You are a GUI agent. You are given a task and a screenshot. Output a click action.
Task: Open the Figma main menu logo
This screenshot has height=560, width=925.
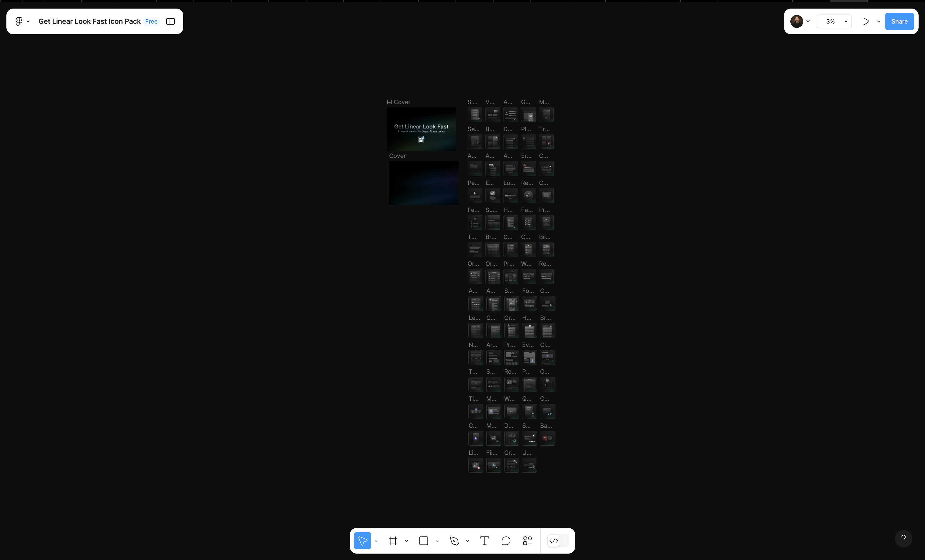point(19,21)
